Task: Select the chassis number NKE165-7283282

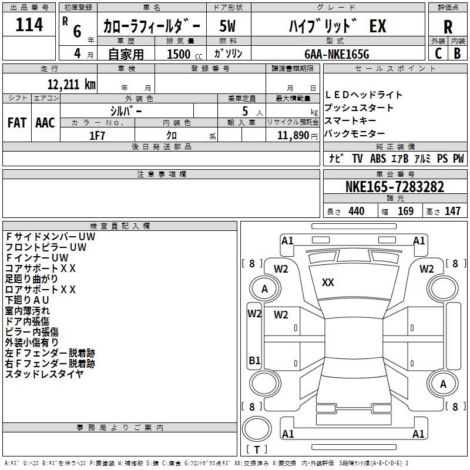Action: click(x=395, y=186)
